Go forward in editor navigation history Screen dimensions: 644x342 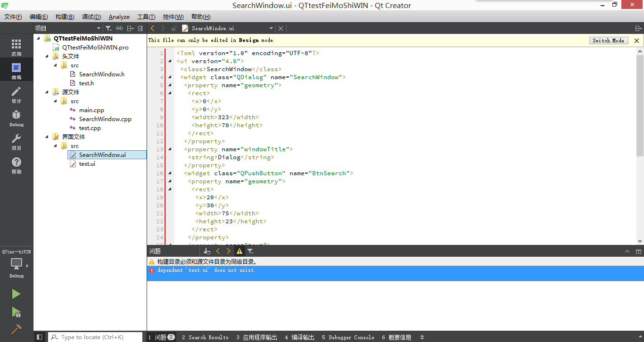(163, 28)
